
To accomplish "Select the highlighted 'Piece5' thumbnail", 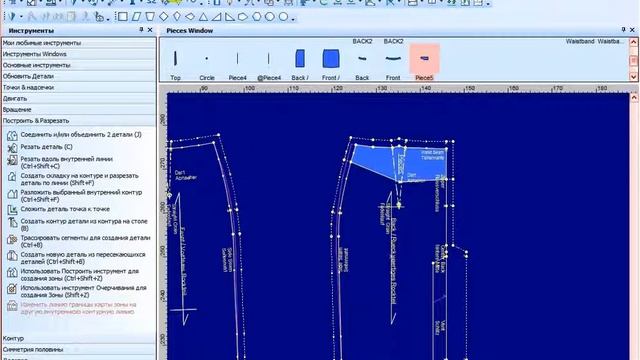I will click(x=424, y=59).
